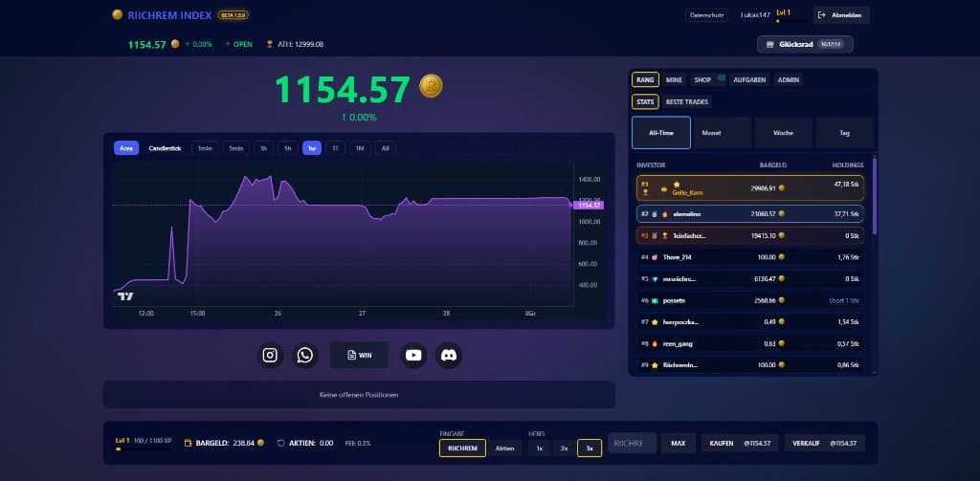Click the coin icon beside BARGELD 238.84

coord(260,442)
